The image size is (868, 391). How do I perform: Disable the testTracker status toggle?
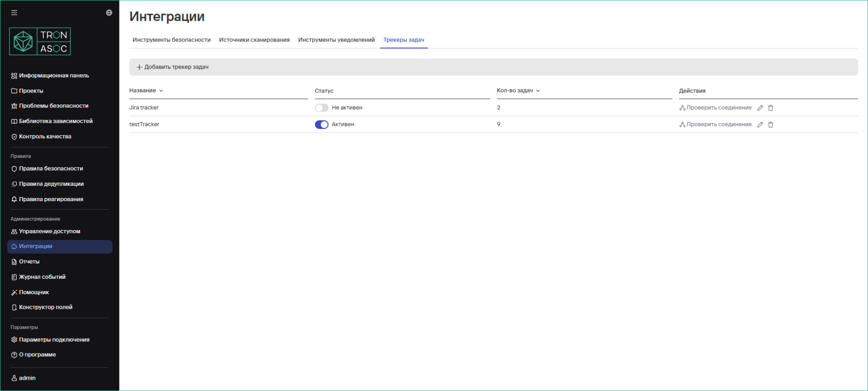tap(321, 125)
